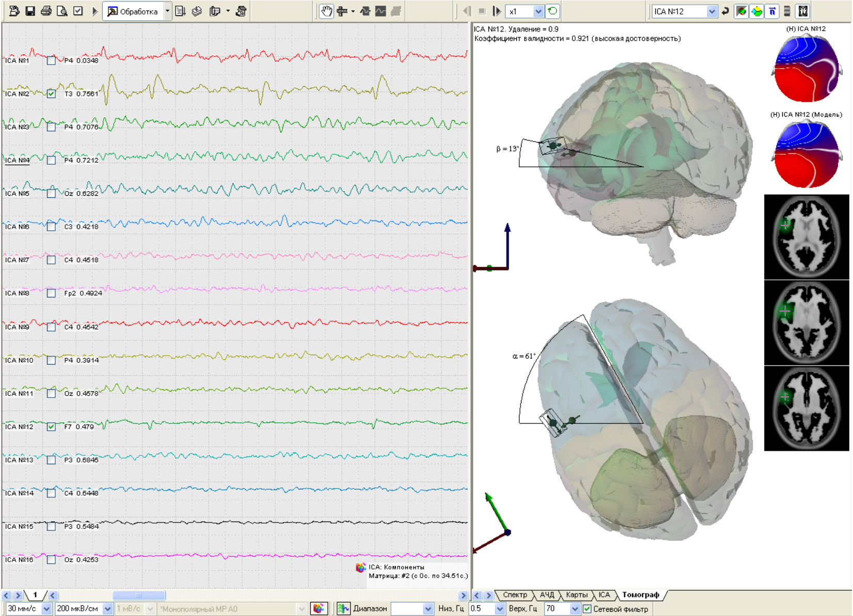Uncheck the ICA №2 T3 component checkbox
Screen dimensions: 853x616
click(x=51, y=93)
